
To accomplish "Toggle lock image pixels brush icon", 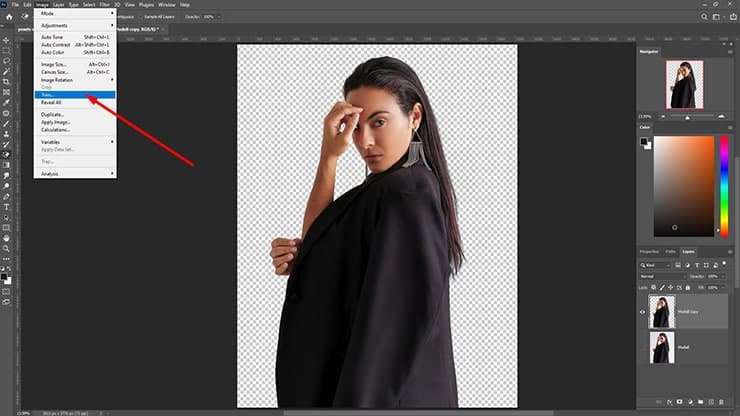I will pos(662,287).
